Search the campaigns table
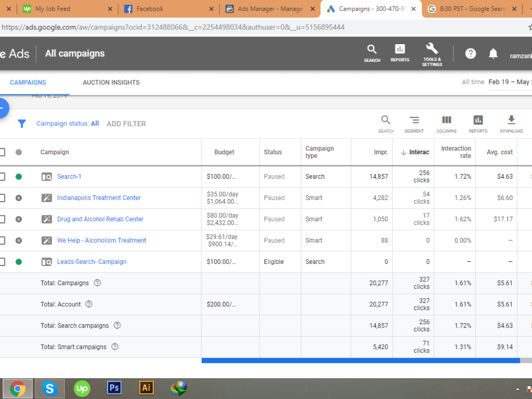Screen dimensions: 532x399 pos(386,124)
